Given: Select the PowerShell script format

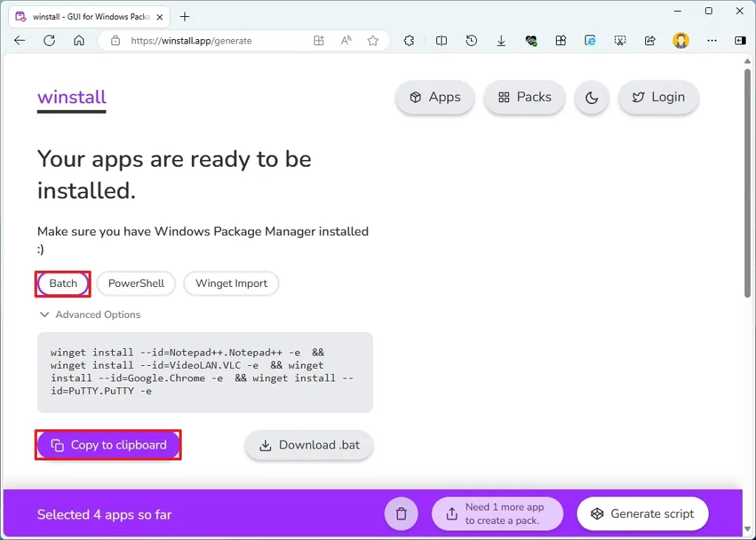Looking at the screenshot, I should click(136, 283).
